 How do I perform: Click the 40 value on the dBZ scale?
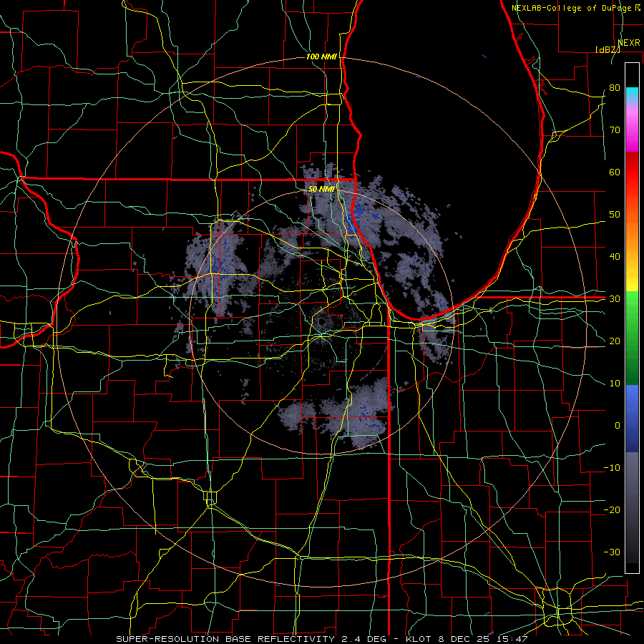(x=615, y=257)
